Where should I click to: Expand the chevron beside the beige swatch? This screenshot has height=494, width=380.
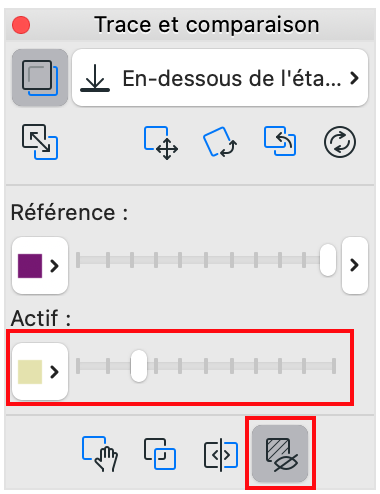pos(54,372)
